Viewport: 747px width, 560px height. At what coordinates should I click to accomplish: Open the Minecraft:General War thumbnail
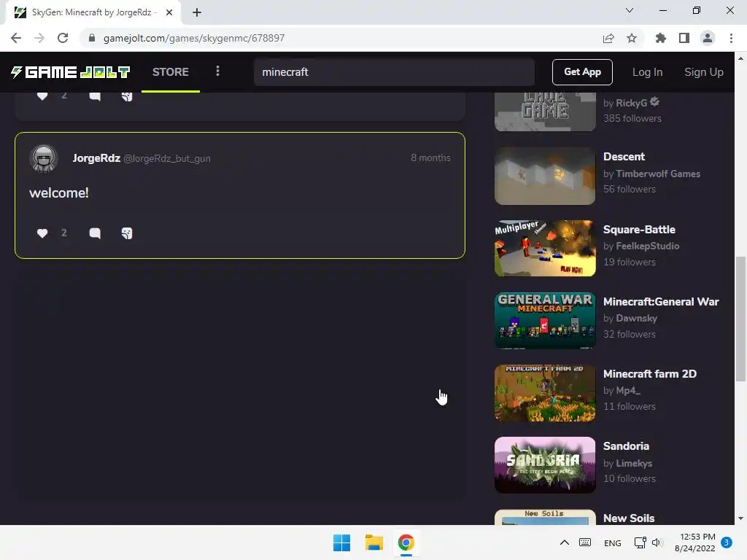point(545,321)
